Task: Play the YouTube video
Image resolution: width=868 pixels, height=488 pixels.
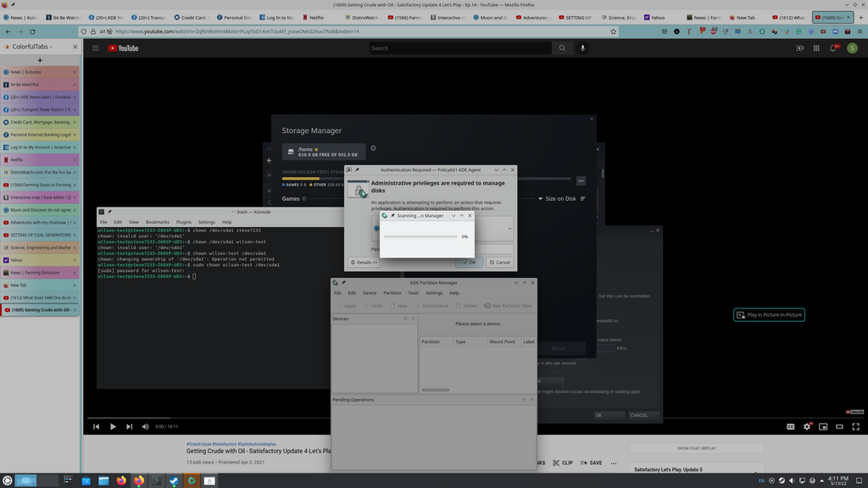Action: point(113,426)
